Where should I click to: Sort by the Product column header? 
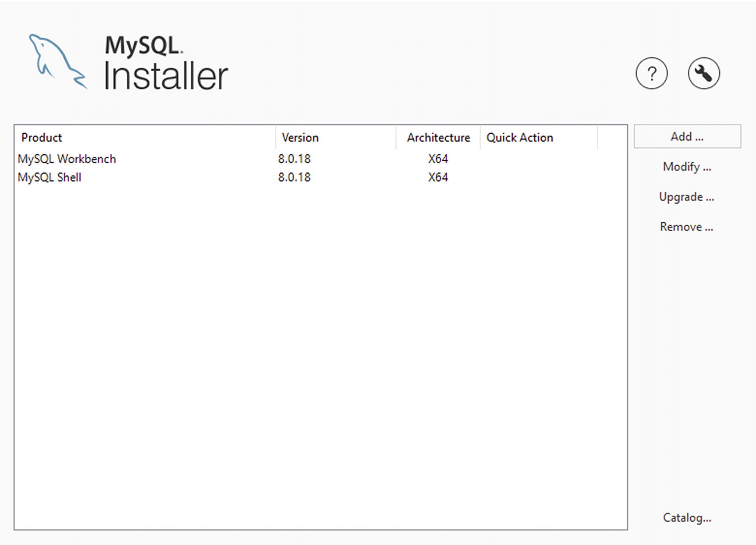(x=145, y=138)
